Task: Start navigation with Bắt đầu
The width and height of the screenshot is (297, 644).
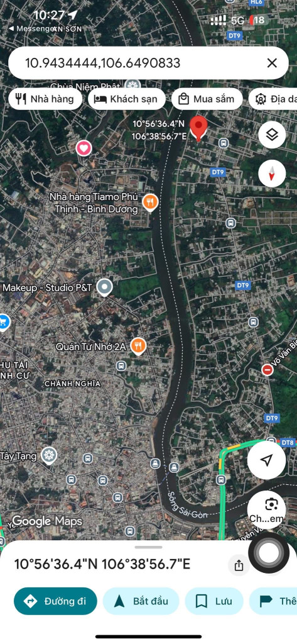Action: (141, 601)
